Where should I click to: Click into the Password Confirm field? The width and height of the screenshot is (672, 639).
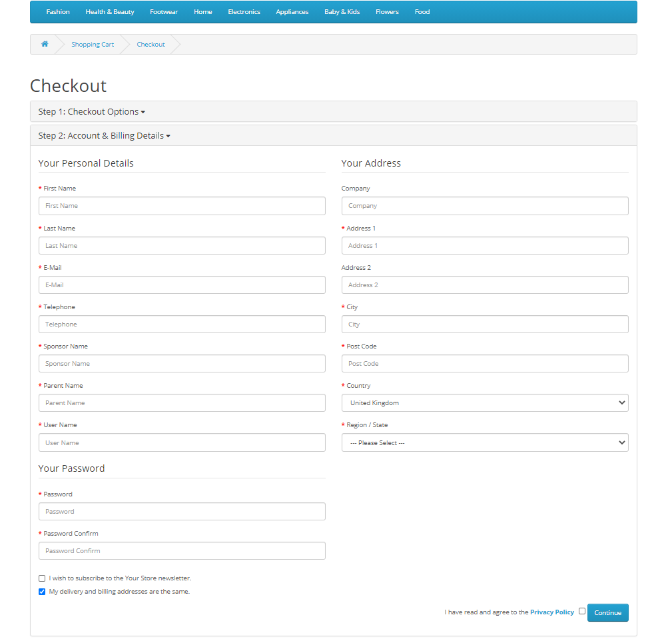181,550
